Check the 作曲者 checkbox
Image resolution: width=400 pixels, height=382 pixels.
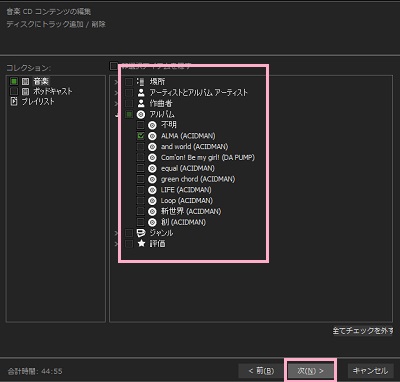pyautogui.click(x=129, y=103)
